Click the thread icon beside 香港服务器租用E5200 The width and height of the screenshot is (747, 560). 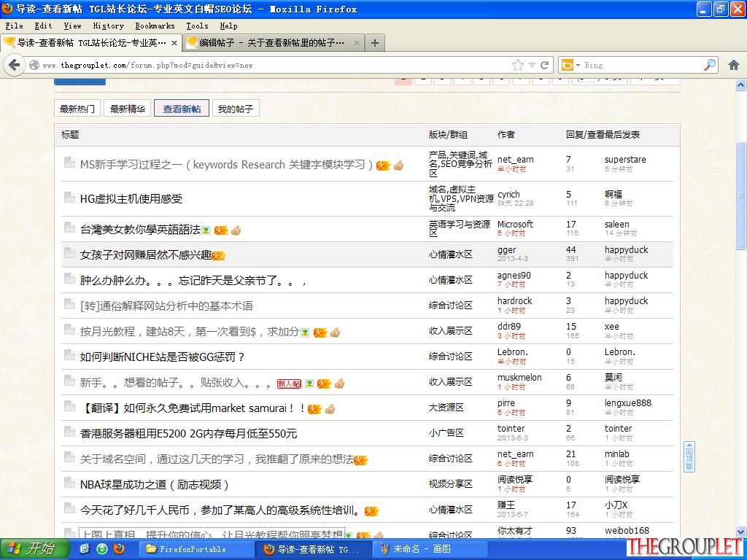(69, 432)
